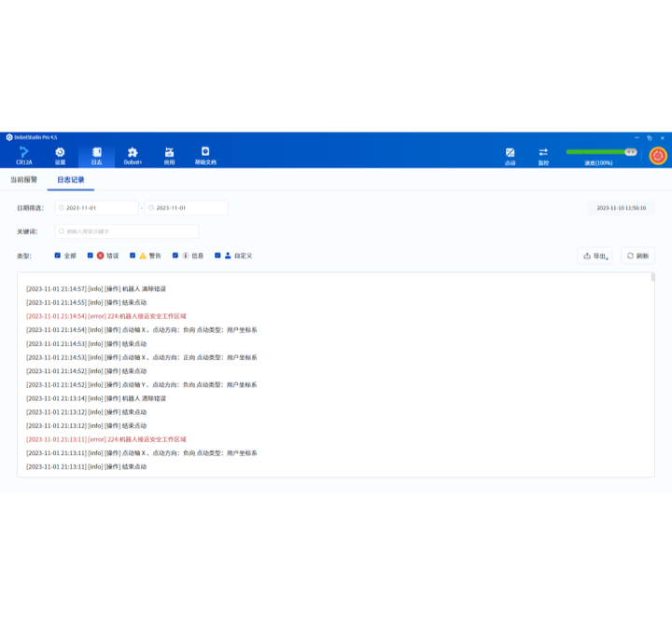Image resolution: width=672 pixels, height=625 pixels.
Task: Click the 刷新 refresh button
Action: pyautogui.click(x=637, y=256)
